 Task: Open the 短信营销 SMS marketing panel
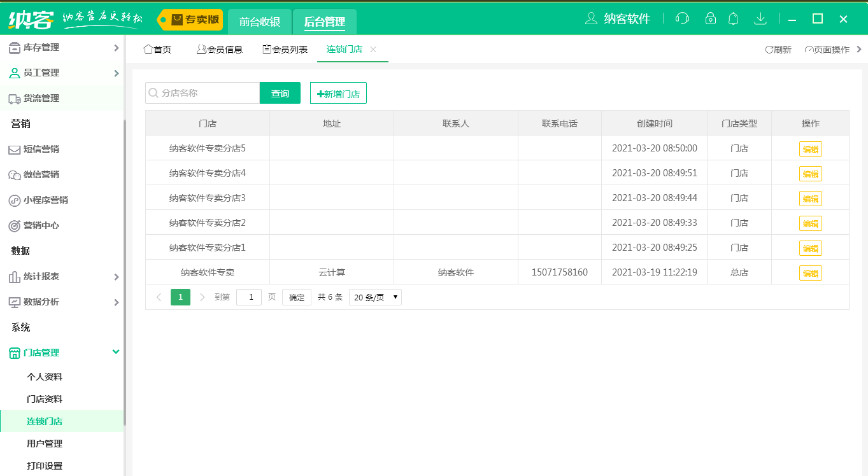point(41,149)
